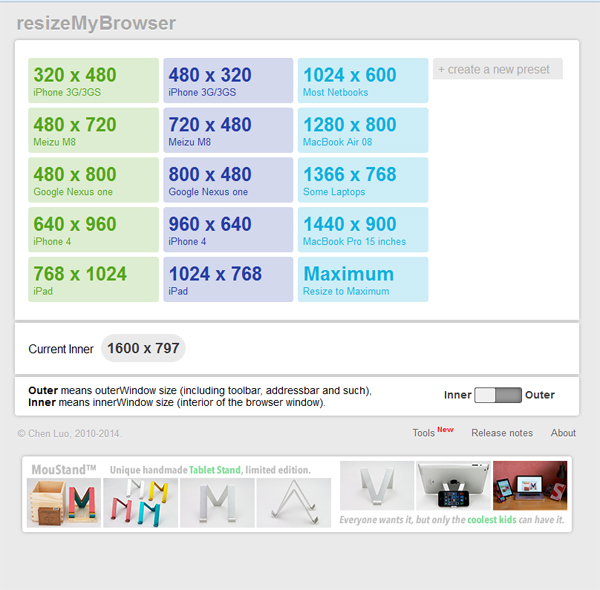Toggle the Inner/Outer window size switch

coord(498,395)
